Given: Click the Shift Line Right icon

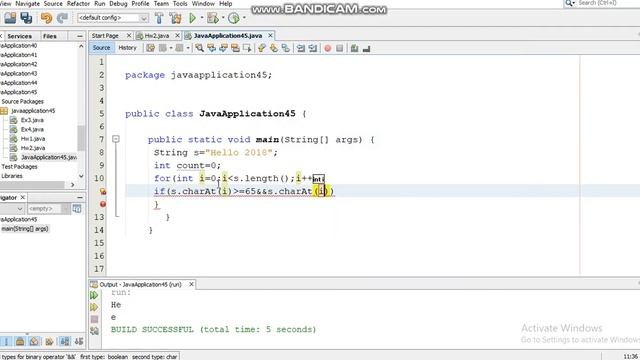Looking at the screenshot, I should pos(313,48).
